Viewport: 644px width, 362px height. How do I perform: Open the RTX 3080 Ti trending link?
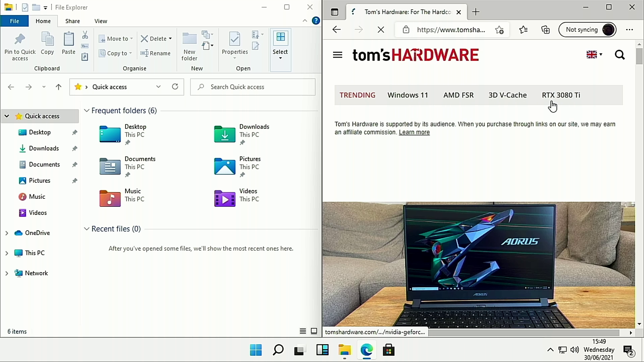[x=561, y=95]
